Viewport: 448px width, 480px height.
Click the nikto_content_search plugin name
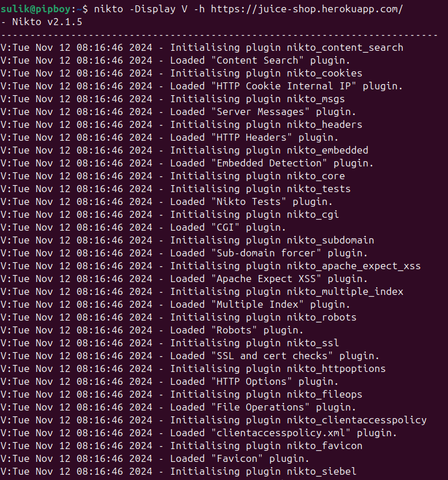point(345,48)
